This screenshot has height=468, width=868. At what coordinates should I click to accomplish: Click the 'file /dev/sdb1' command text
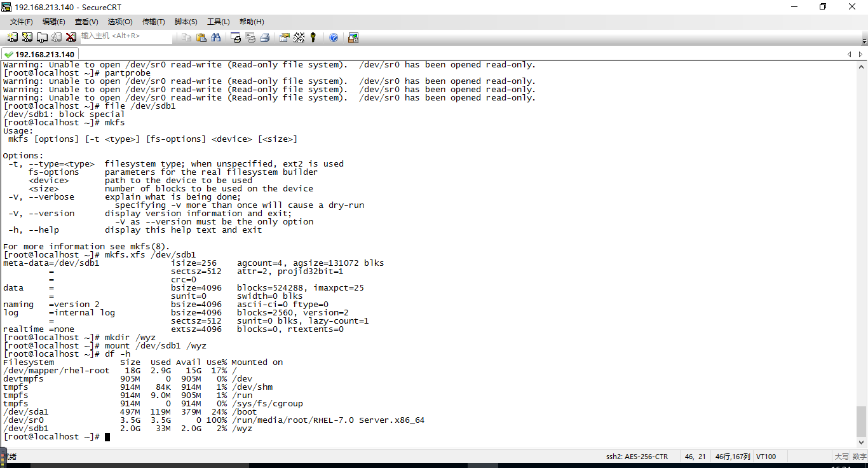click(140, 106)
